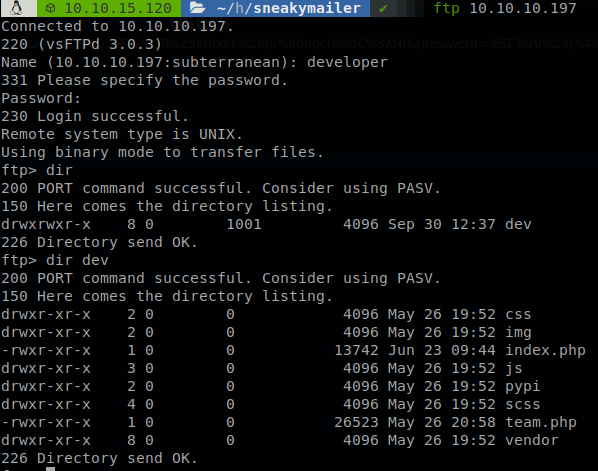Image resolution: width=598 pixels, height=471 pixels.
Task: Click the css directory name
Action: (518, 314)
